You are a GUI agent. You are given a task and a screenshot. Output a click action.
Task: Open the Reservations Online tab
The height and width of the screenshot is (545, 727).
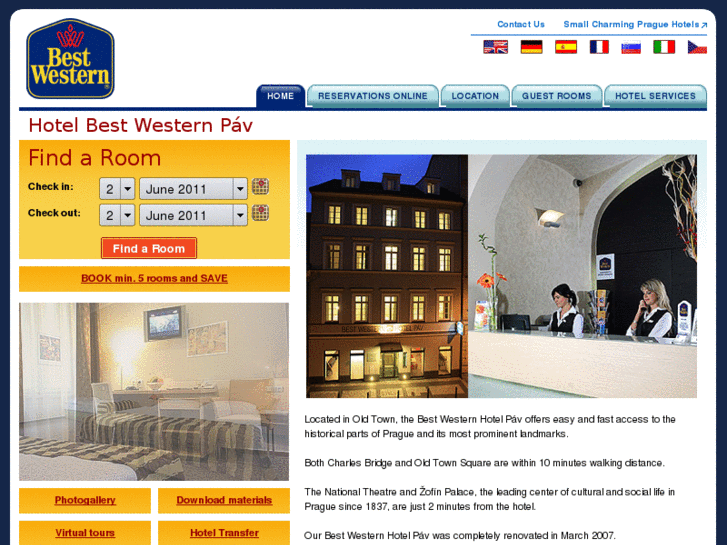pos(373,96)
